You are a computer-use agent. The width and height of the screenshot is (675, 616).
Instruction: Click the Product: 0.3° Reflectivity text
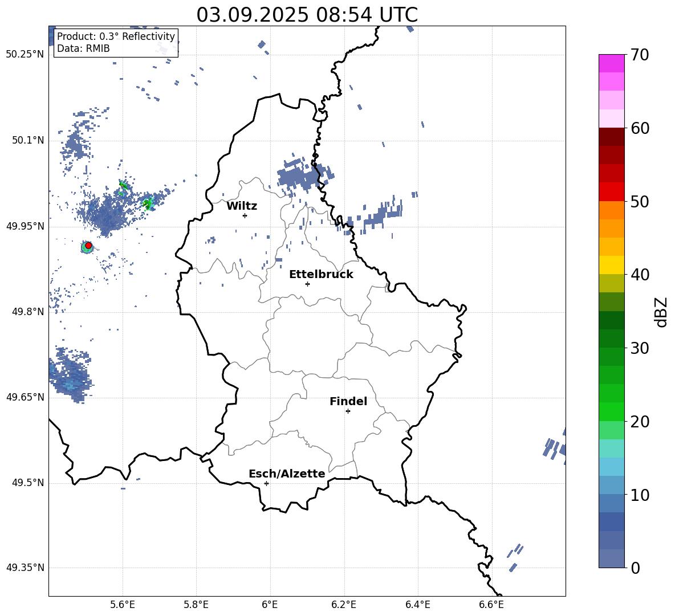116,36
